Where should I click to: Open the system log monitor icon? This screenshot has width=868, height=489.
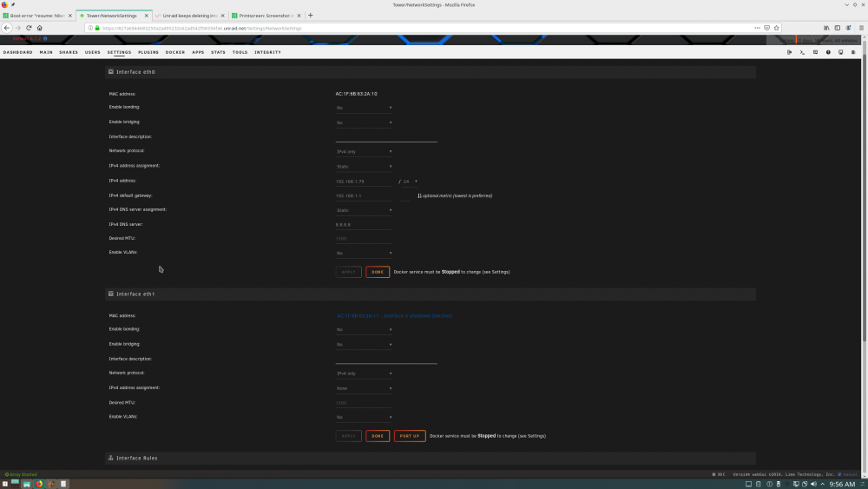click(x=841, y=52)
